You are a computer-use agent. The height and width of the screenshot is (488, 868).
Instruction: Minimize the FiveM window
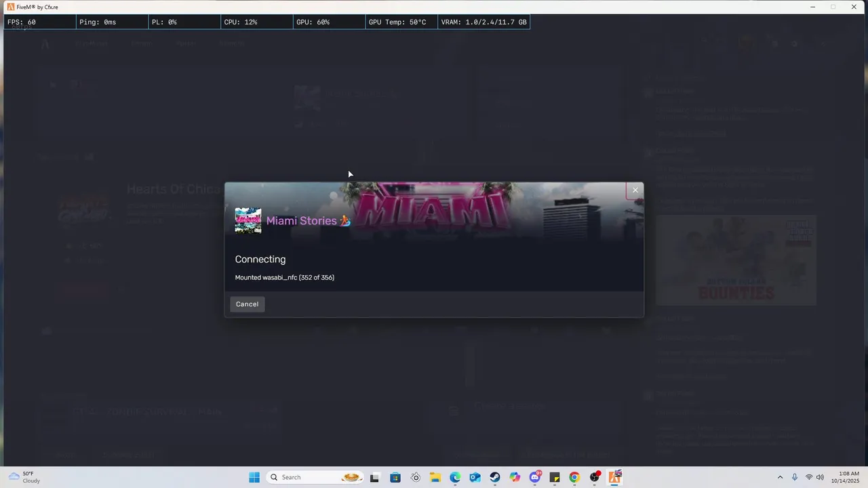tap(812, 7)
